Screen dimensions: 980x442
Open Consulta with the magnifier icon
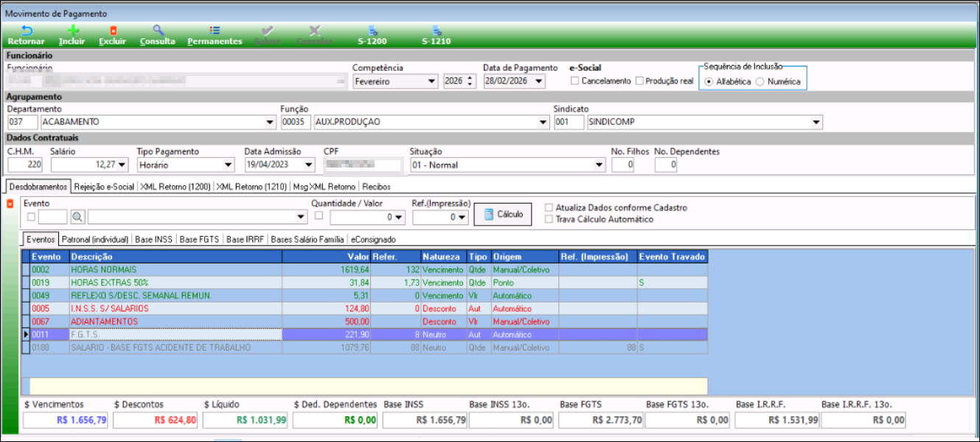[157, 31]
